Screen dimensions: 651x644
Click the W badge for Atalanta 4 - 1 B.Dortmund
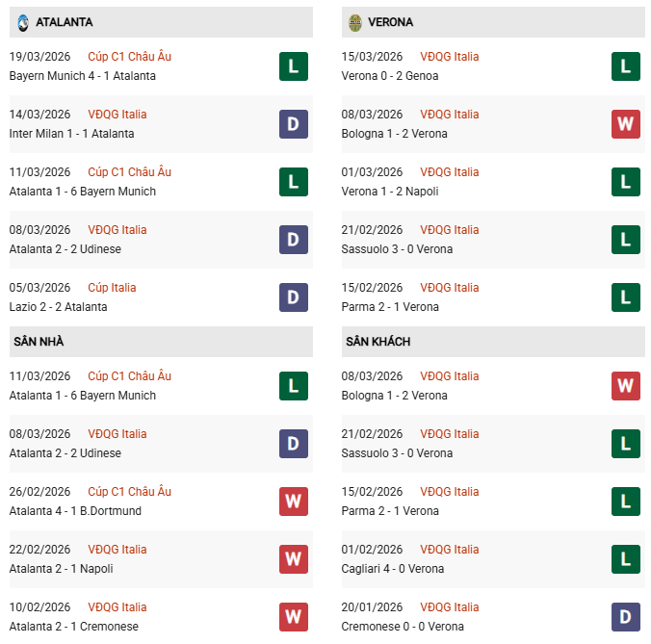[294, 501]
